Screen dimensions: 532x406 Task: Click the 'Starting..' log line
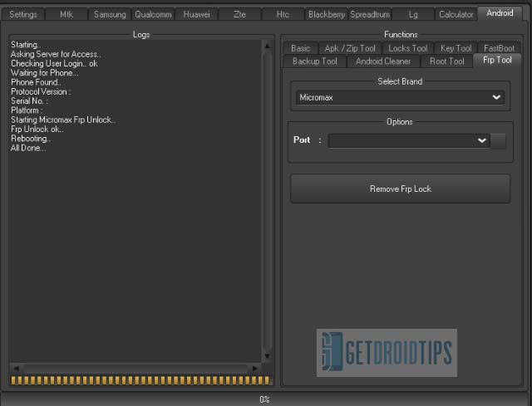pos(26,45)
